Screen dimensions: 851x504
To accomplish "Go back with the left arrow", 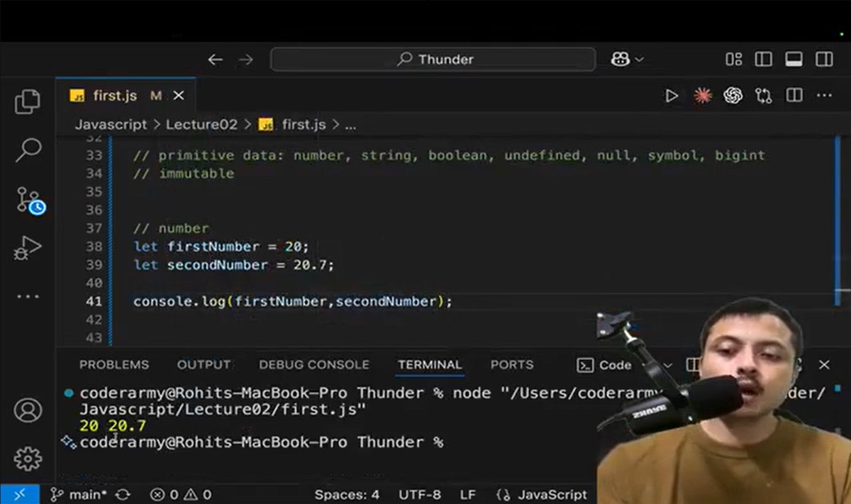I will pos(216,60).
